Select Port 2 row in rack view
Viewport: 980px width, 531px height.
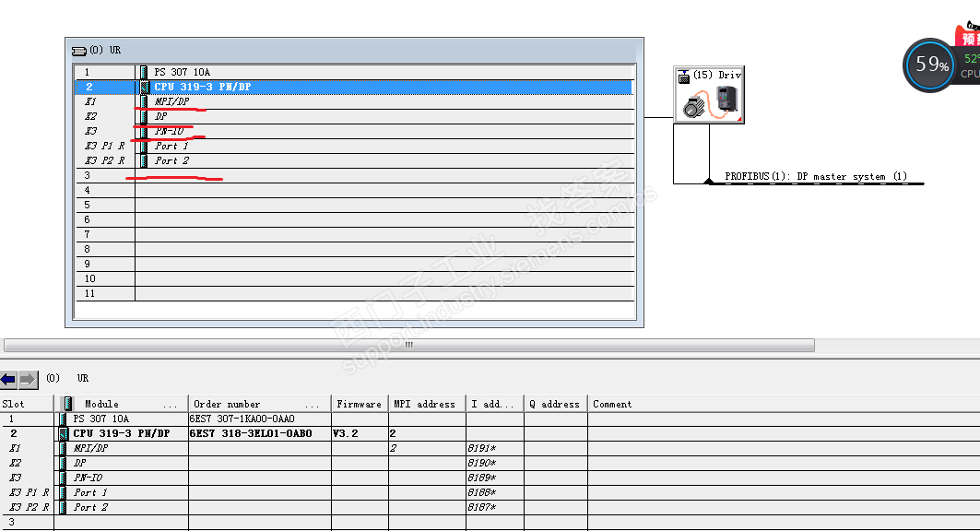[354, 160]
